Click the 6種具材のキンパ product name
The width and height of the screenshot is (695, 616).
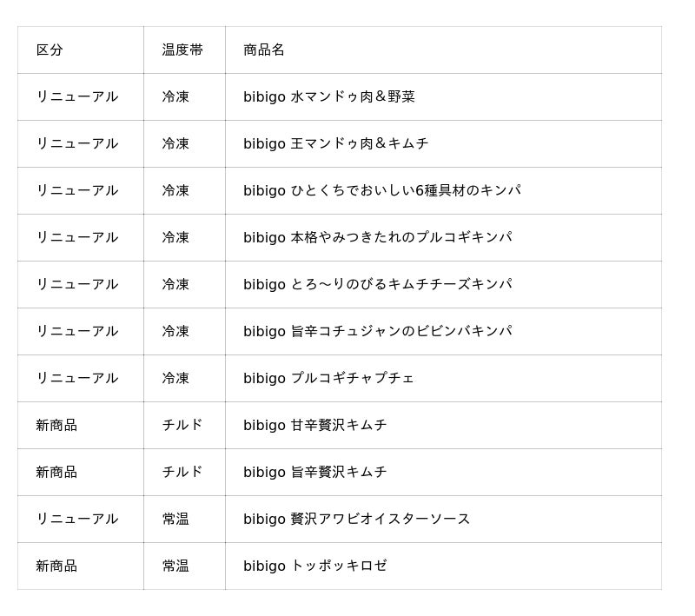(382, 191)
